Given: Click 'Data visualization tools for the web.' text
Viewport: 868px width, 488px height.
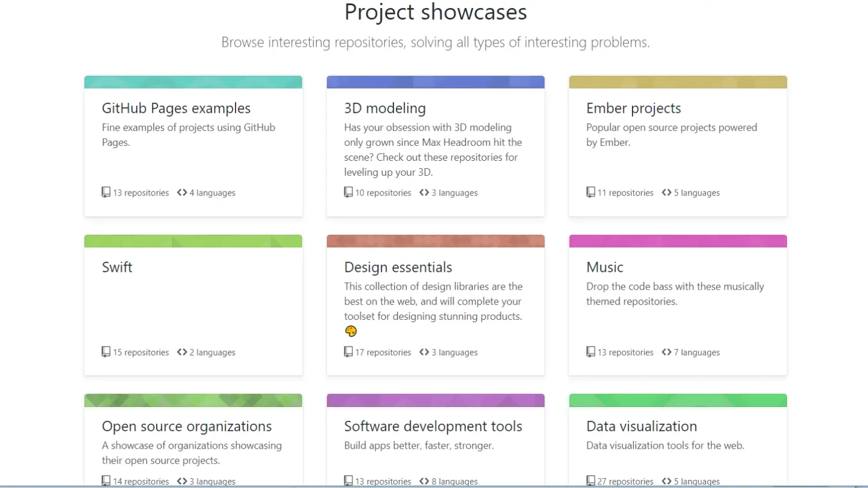Looking at the screenshot, I should pyautogui.click(x=665, y=445).
